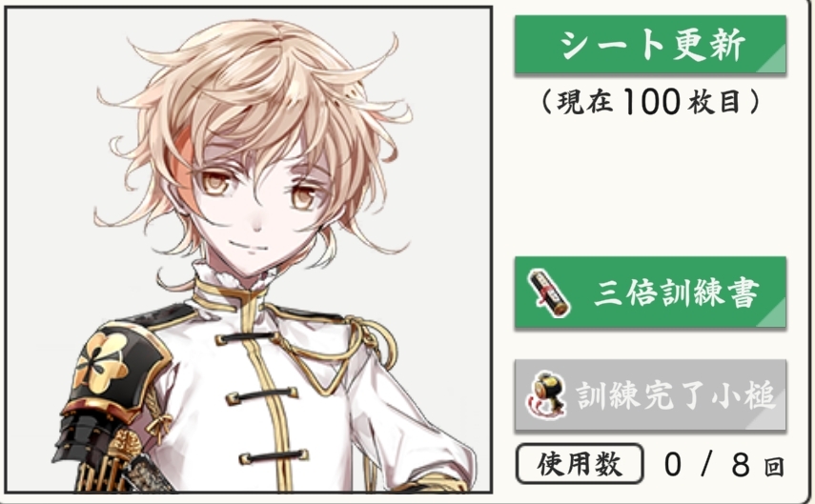Select the 使用数 label box
This screenshot has width=815, height=504.
(x=580, y=463)
